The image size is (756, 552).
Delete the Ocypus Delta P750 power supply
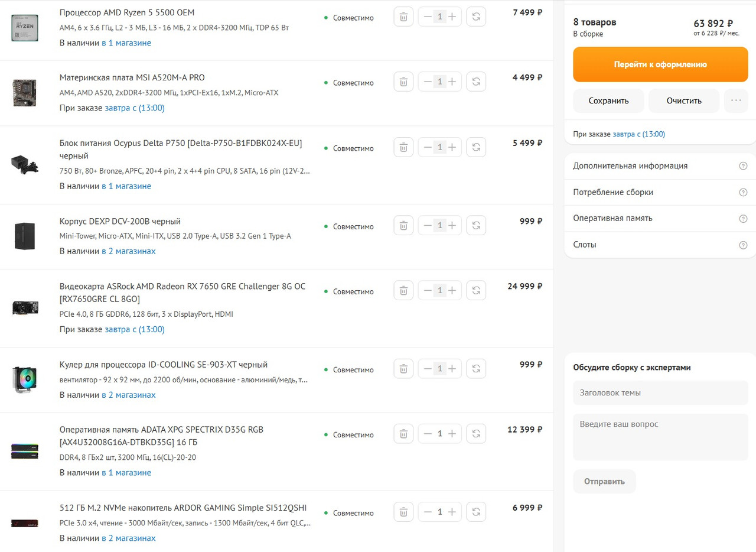tap(403, 147)
